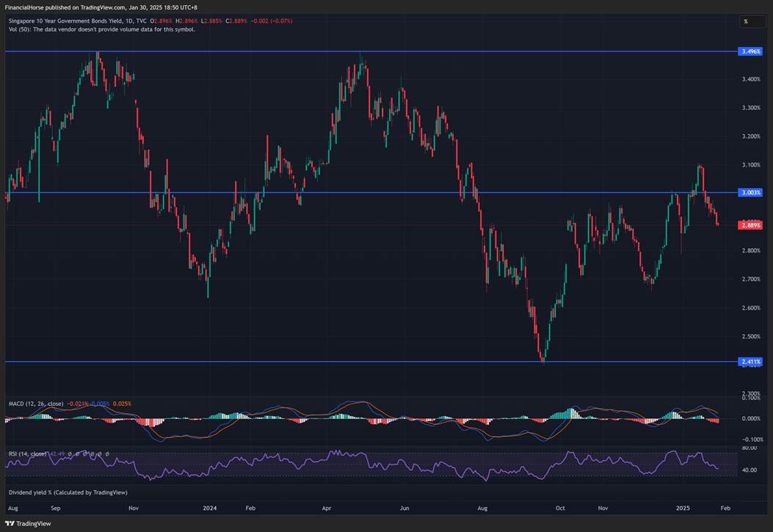
Task: Click the 2.700% price axis label
Action: [x=751, y=280]
